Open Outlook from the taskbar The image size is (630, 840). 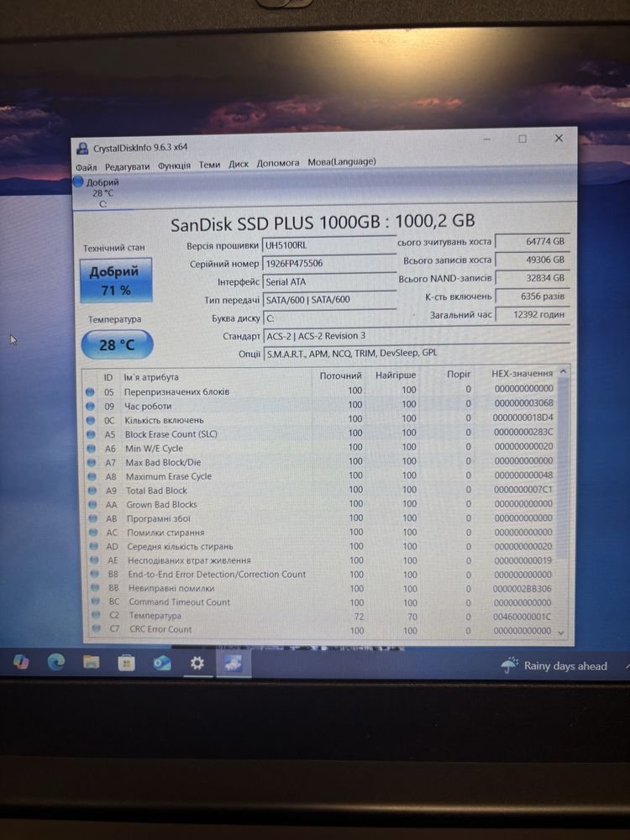[162, 664]
